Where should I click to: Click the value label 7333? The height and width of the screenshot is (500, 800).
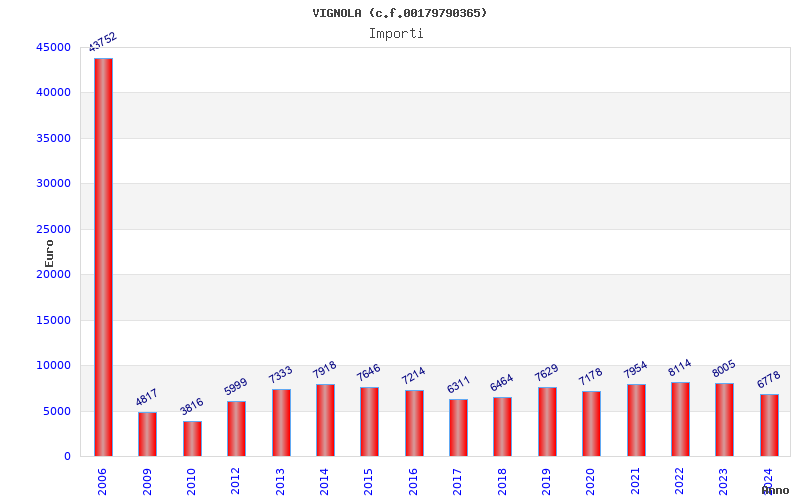[280, 374]
